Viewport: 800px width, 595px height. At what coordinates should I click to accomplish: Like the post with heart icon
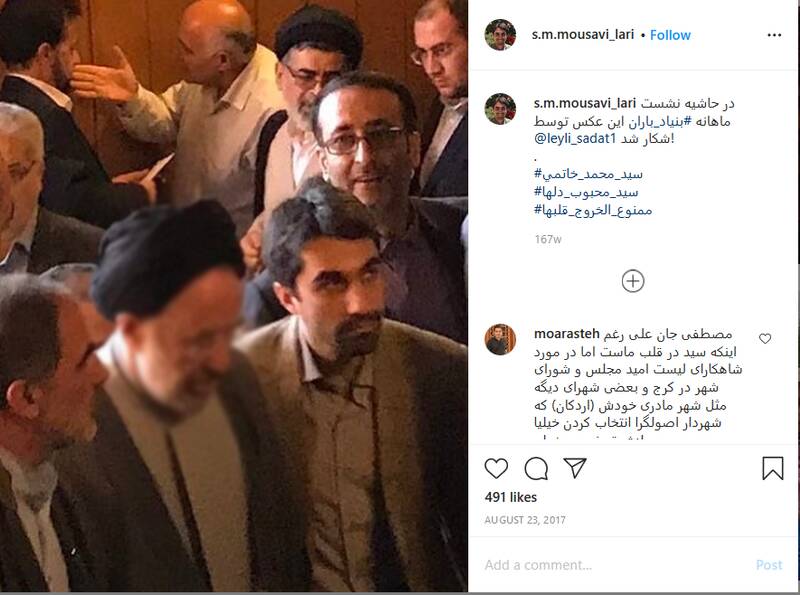(496, 468)
